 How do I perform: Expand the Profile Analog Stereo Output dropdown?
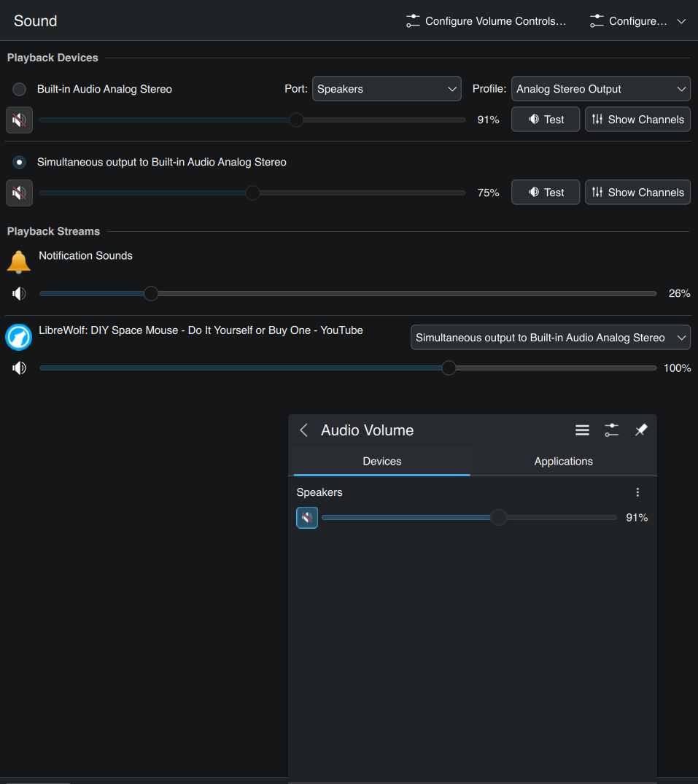point(600,89)
